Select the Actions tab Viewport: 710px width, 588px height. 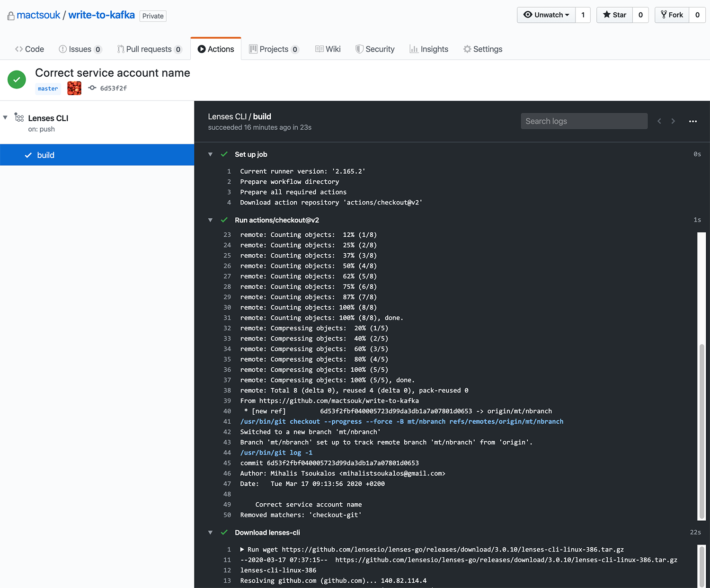coord(216,49)
